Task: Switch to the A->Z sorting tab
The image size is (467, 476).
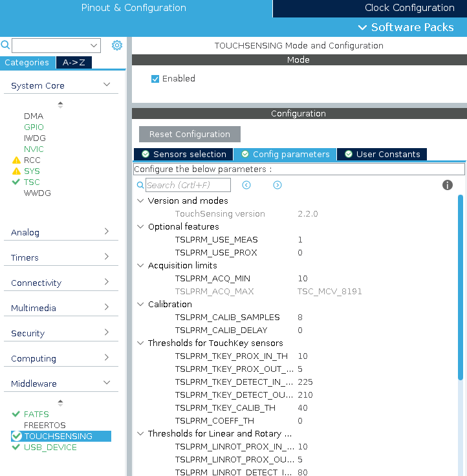Action: [74, 63]
